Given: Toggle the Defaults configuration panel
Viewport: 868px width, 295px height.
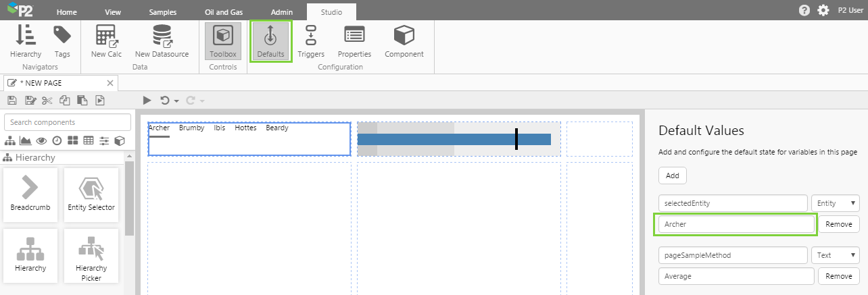Looking at the screenshot, I should click(270, 41).
